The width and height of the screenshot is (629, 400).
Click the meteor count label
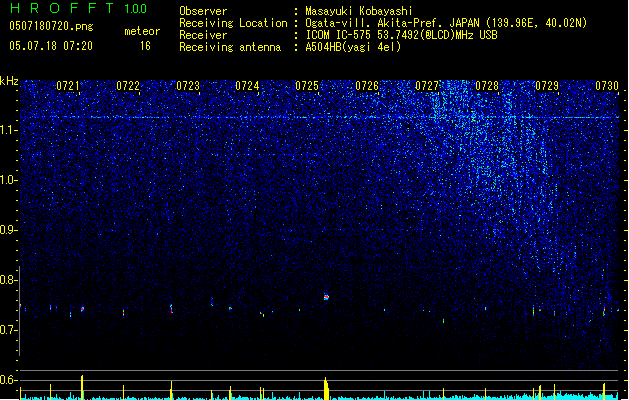coord(142,31)
